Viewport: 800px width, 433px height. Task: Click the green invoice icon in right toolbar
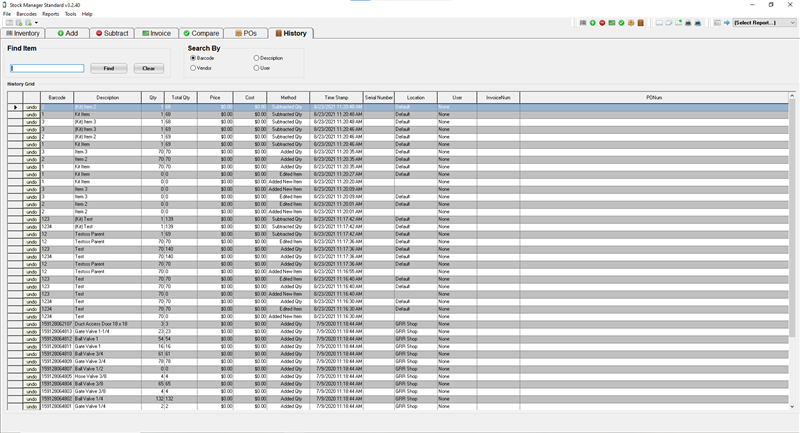[x=612, y=23]
